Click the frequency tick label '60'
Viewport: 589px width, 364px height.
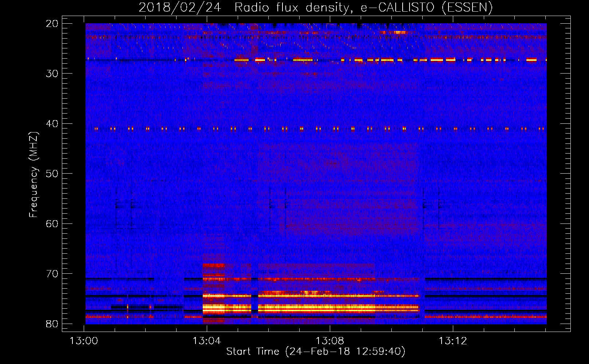(52, 223)
